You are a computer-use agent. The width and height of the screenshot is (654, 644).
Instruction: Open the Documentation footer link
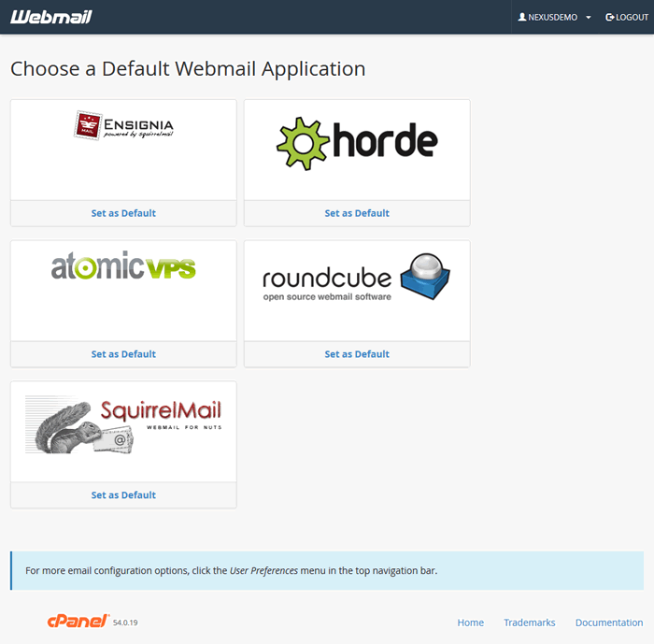click(x=608, y=623)
